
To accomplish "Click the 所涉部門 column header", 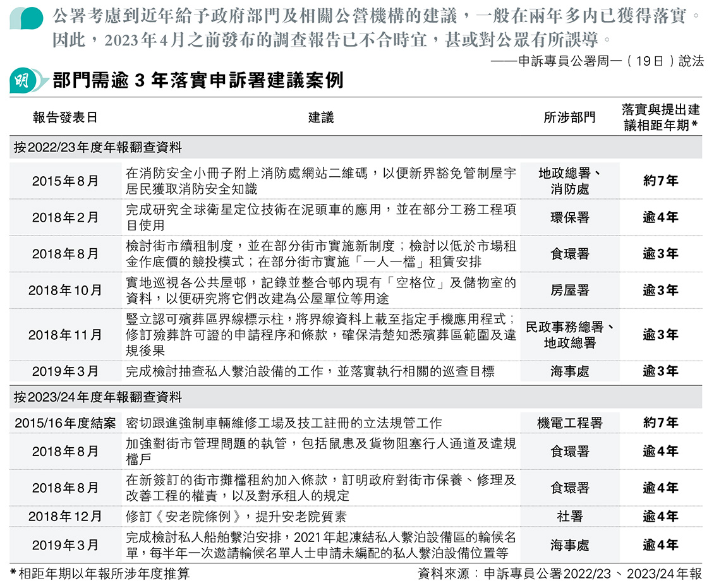I will 569,117.
